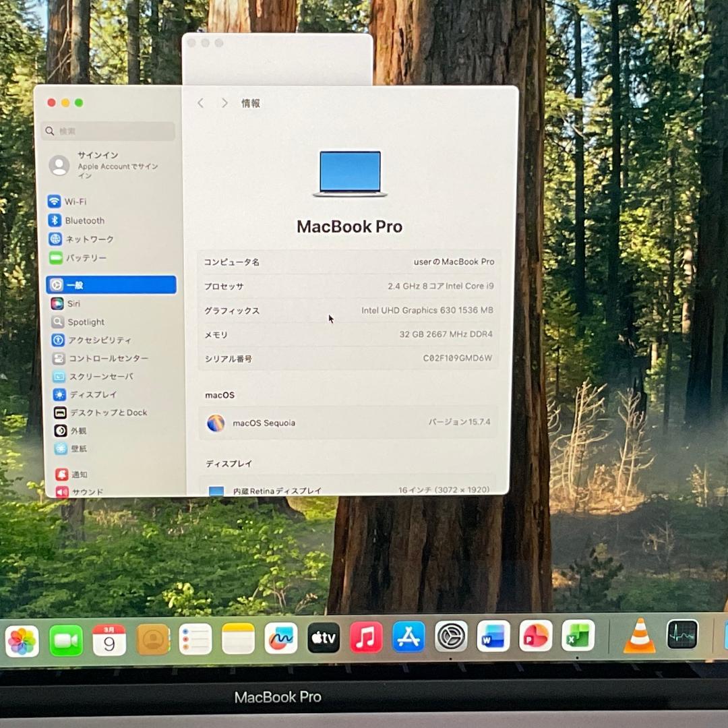Open the App Store from the Dock
This screenshot has width=728, height=728.
click(x=408, y=636)
